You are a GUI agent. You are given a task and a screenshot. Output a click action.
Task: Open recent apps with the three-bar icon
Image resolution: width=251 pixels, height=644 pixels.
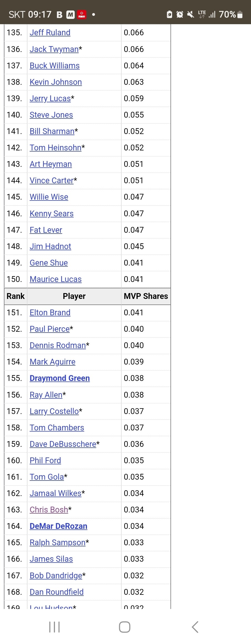pyautogui.click(x=54, y=627)
